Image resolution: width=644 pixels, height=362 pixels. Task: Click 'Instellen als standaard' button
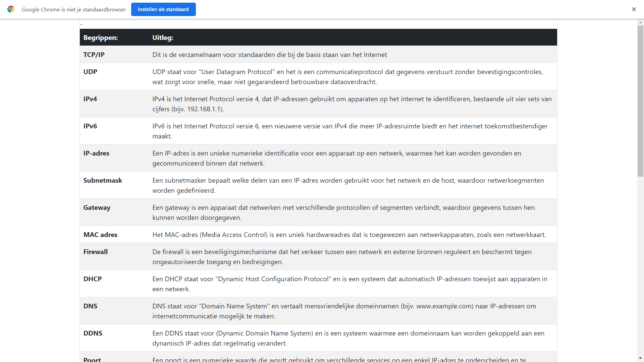click(x=163, y=9)
